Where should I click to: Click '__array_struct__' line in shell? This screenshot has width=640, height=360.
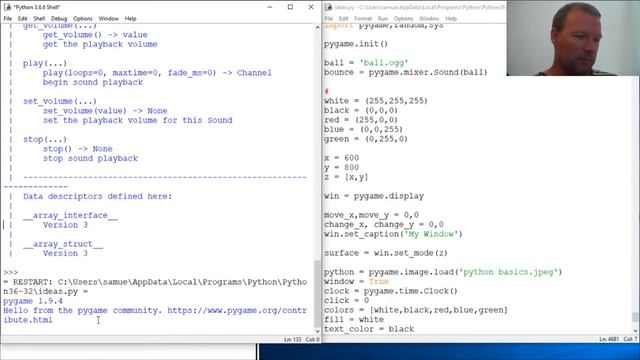pos(63,244)
